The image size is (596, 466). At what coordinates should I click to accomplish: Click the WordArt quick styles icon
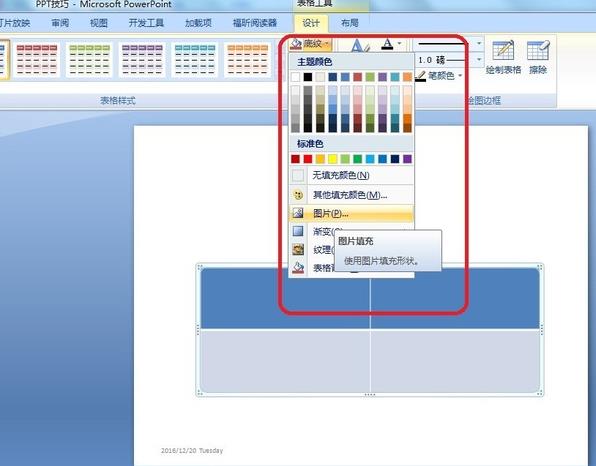[360, 46]
